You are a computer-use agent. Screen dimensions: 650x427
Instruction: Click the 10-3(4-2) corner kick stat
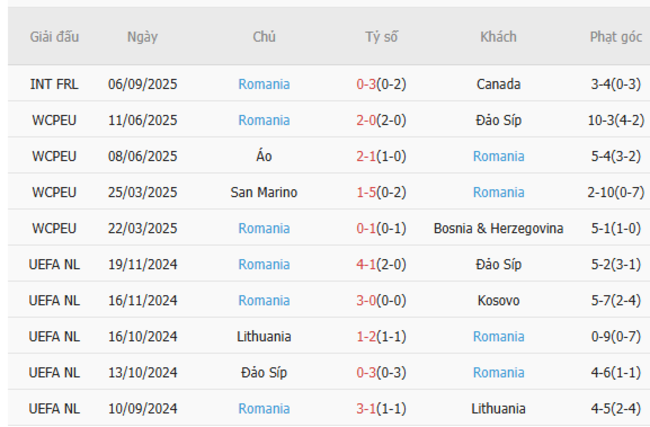tap(616, 120)
